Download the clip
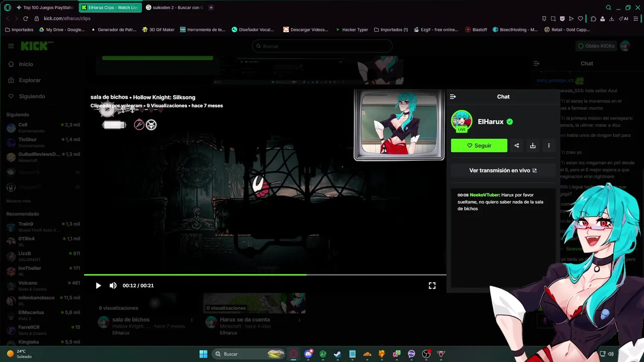 click(533, 145)
